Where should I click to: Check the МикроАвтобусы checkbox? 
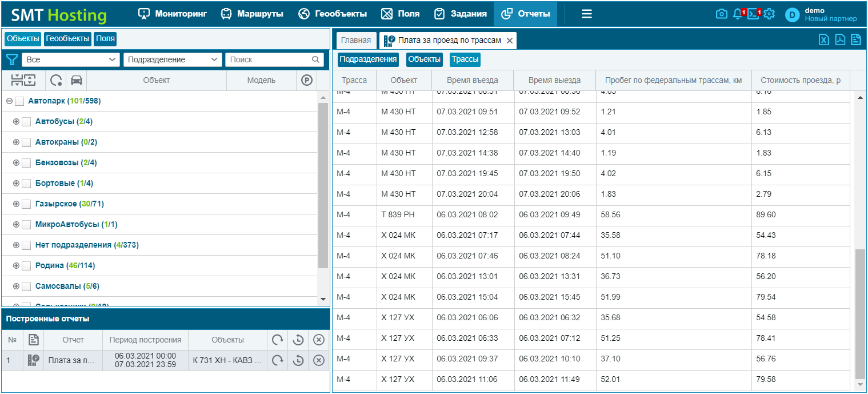[x=26, y=225]
